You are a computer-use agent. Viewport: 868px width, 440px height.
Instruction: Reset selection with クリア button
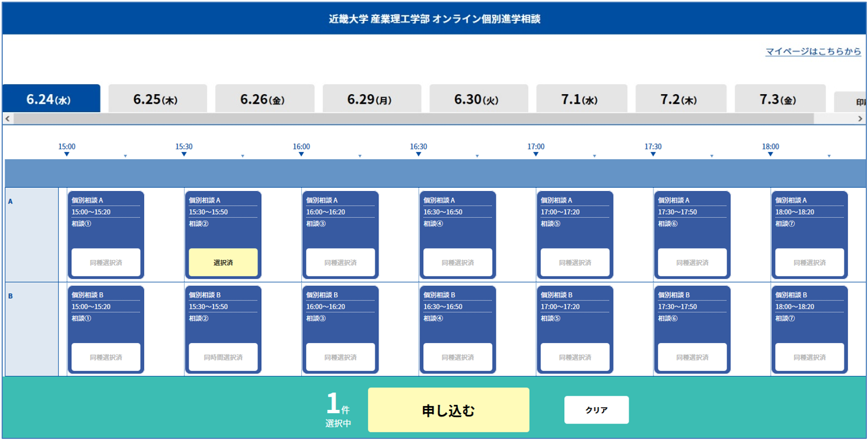pyautogui.click(x=596, y=410)
